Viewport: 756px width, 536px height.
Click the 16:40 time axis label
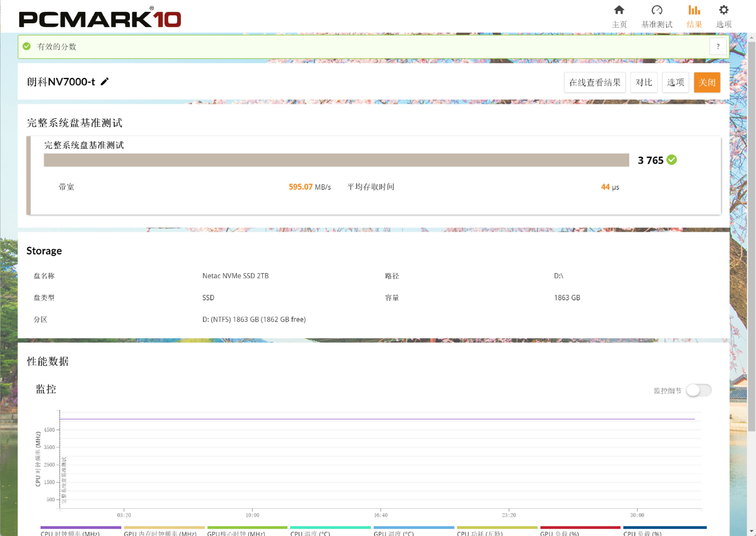[x=381, y=515]
